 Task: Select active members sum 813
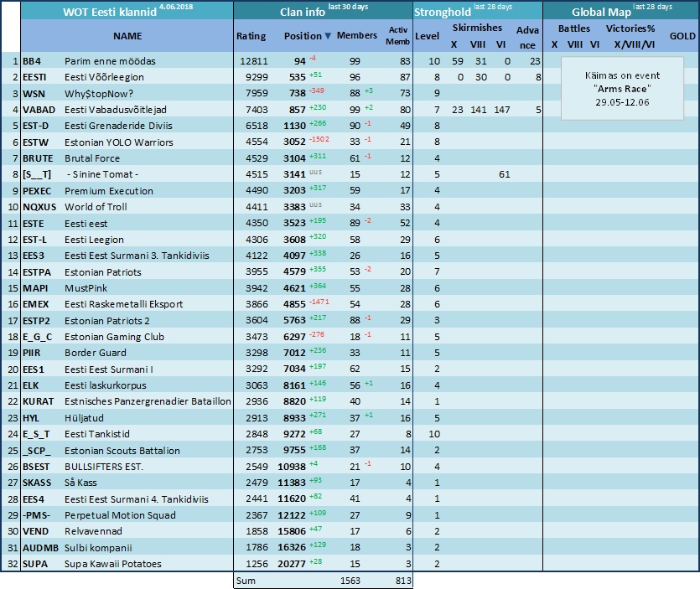pyautogui.click(x=403, y=581)
